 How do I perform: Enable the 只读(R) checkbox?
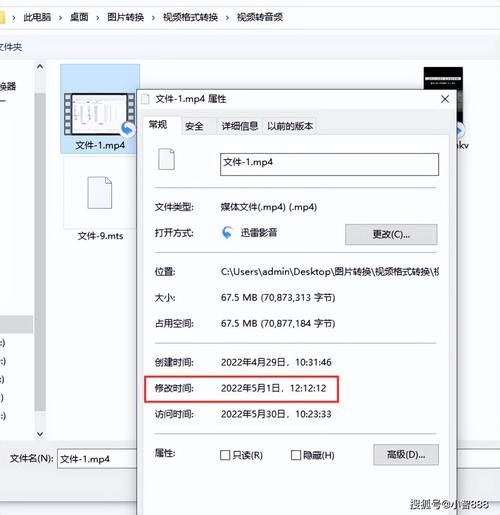click(x=225, y=455)
